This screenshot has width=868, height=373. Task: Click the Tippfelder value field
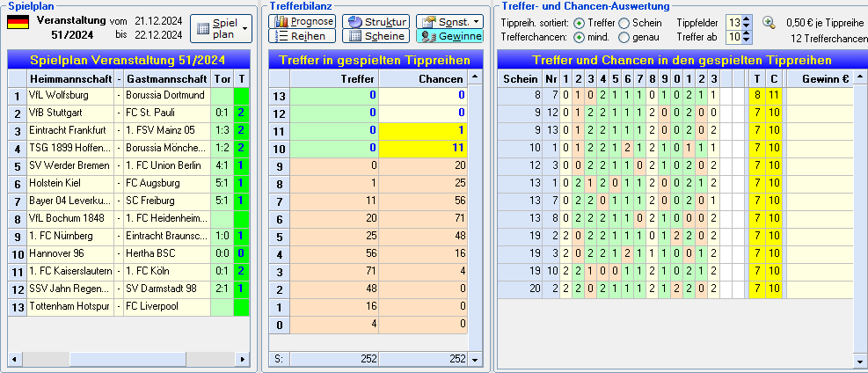pyautogui.click(x=734, y=23)
